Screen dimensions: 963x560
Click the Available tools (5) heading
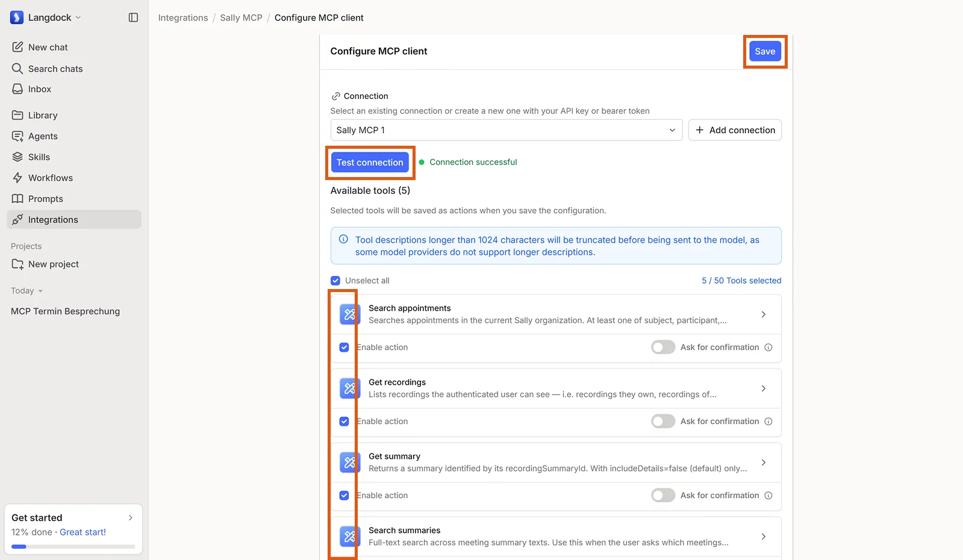click(x=370, y=190)
